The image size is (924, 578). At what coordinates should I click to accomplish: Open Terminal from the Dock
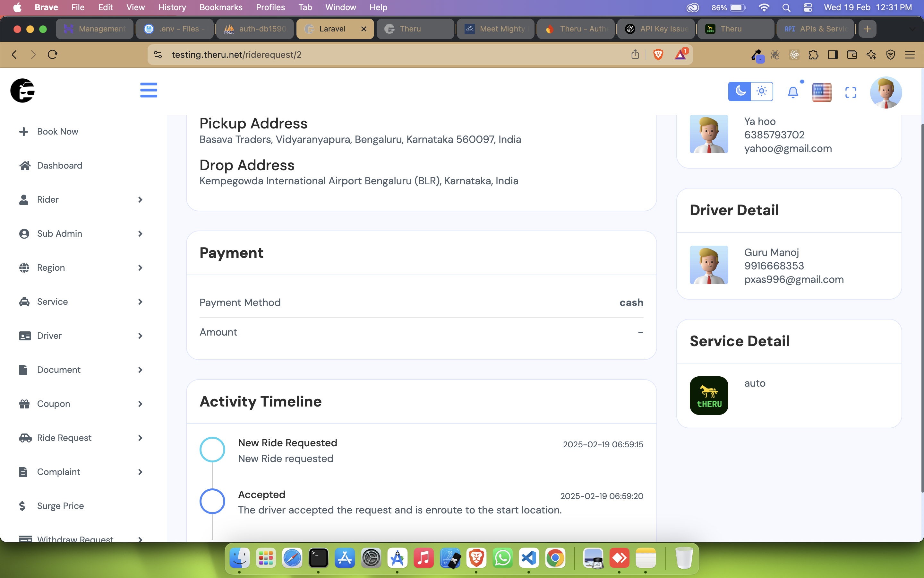pos(319,558)
